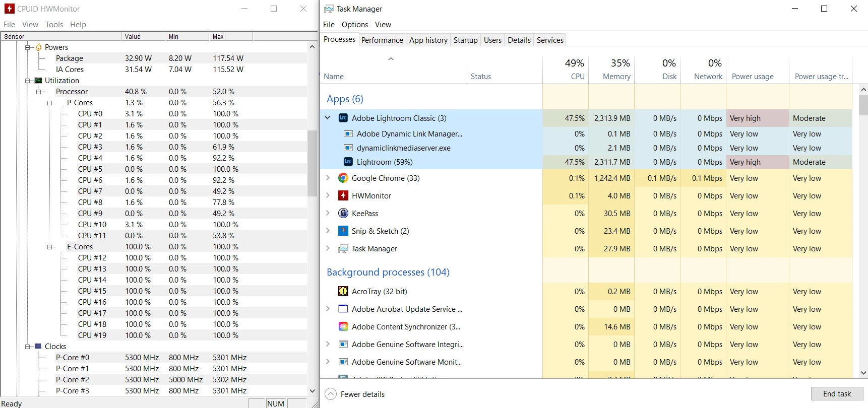Image resolution: width=868 pixels, height=408 pixels.
Task: Switch to the App history tab
Action: click(428, 40)
